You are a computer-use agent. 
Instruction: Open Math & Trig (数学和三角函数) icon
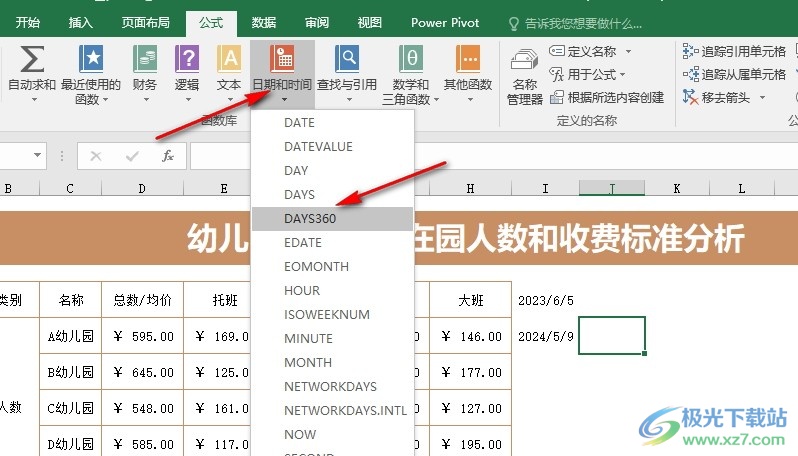(x=411, y=59)
